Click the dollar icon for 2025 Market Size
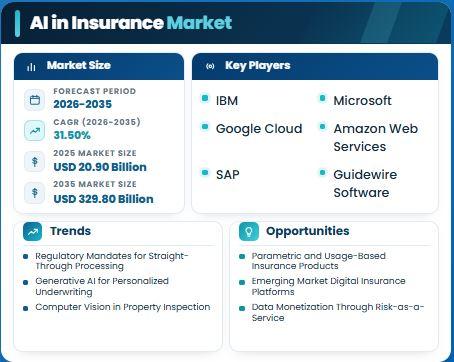The height and width of the screenshot is (362, 454). (35, 162)
